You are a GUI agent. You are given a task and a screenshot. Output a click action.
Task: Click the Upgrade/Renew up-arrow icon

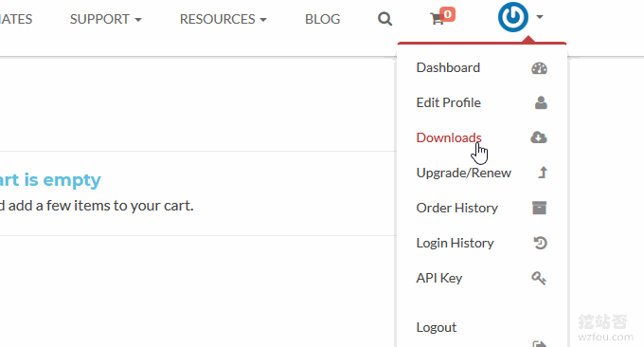(x=543, y=173)
